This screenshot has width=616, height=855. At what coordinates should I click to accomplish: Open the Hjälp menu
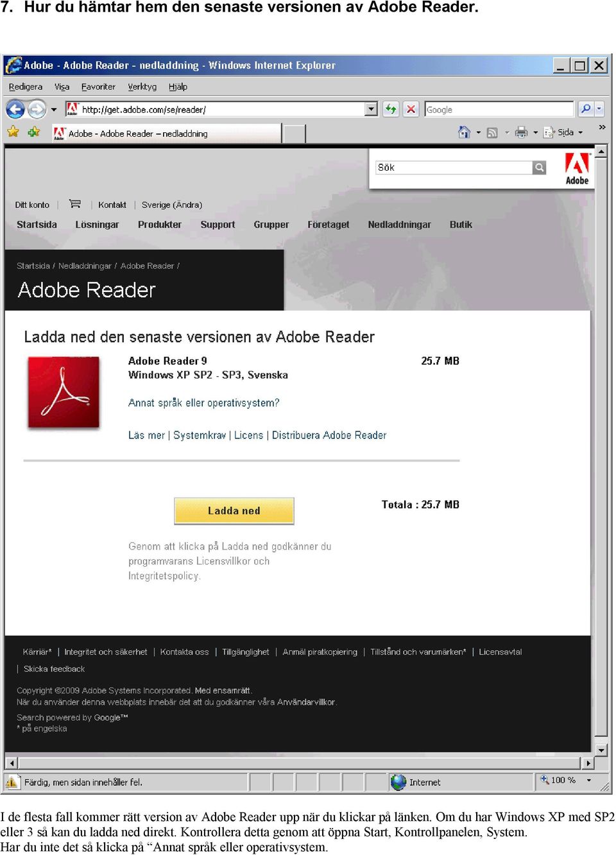pyautogui.click(x=178, y=87)
